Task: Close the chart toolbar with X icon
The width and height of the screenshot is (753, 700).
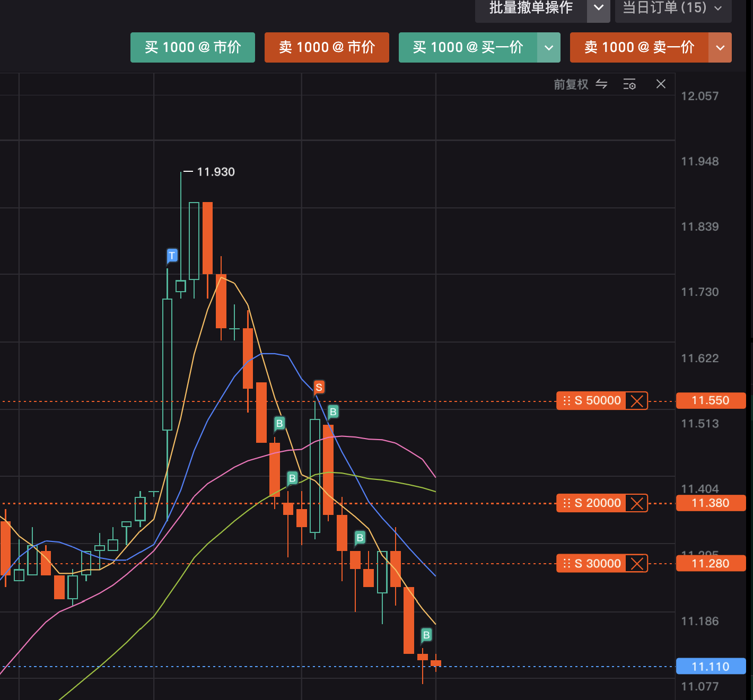Action: (x=661, y=84)
